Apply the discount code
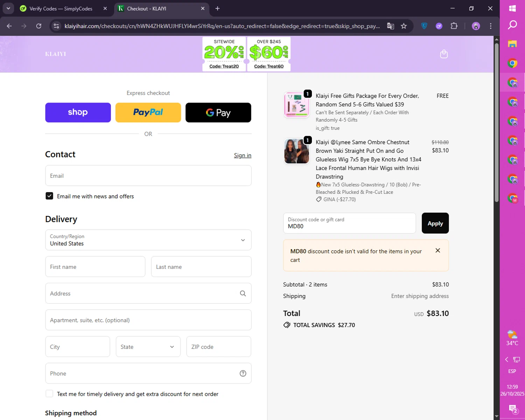Screen dimensions: 525x420 tap(435, 223)
